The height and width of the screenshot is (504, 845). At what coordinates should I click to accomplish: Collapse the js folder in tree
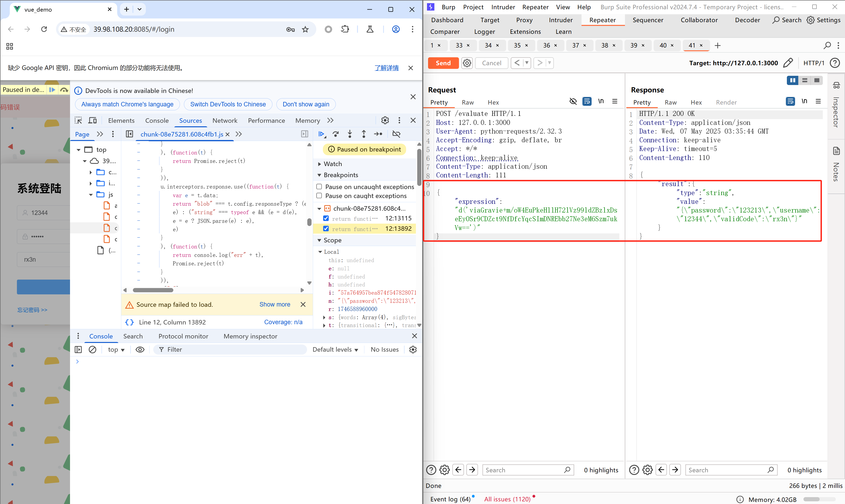tap(91, 195)
